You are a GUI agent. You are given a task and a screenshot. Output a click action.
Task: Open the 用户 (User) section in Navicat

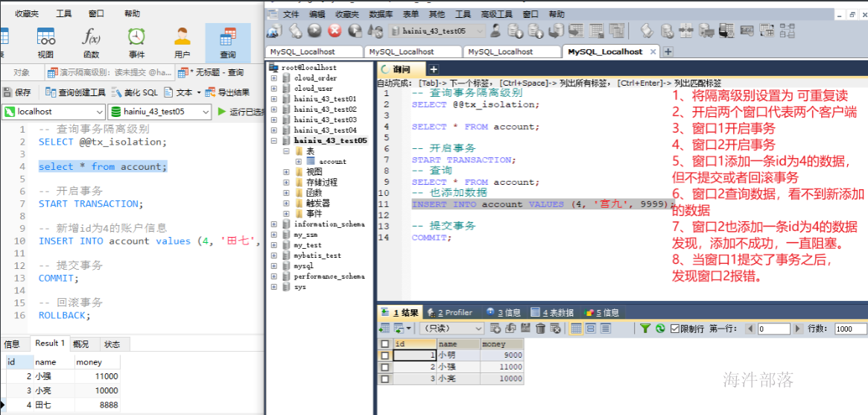pos(182,42)
